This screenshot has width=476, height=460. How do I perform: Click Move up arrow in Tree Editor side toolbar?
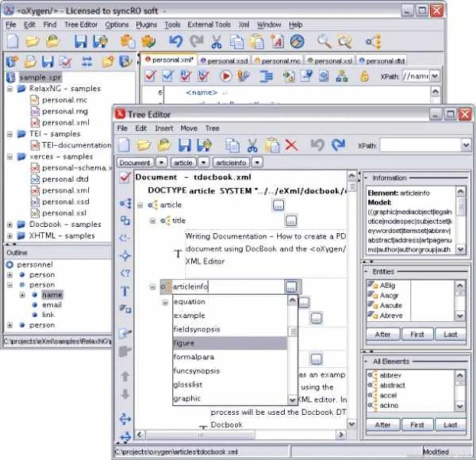[x=125, y=376]
